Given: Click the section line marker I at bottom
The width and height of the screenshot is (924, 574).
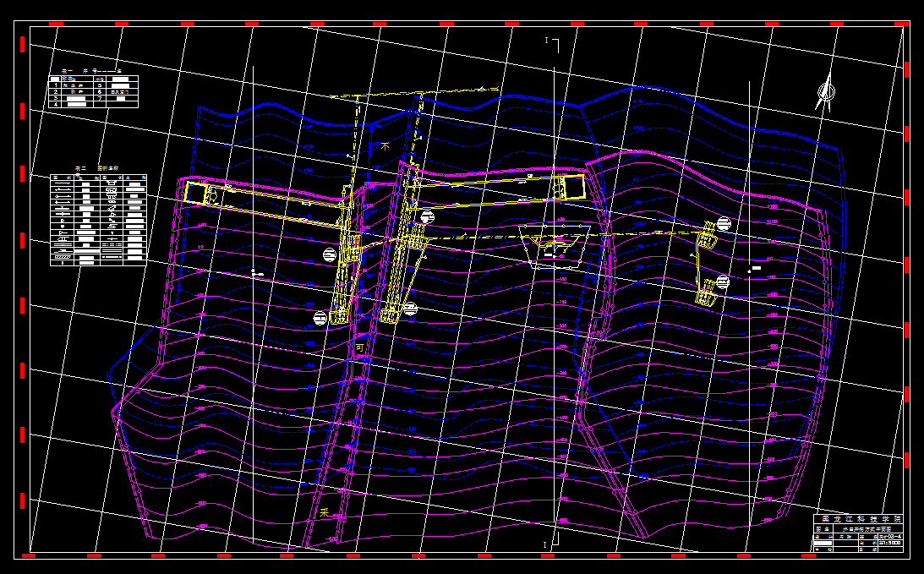Looking at the screenshot, I should pos(544,544).
